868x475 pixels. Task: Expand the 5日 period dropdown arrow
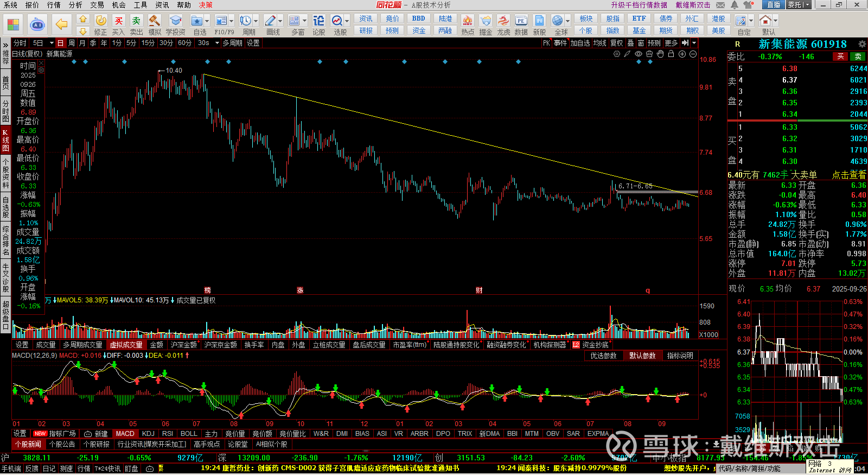[x=52, y=43]
